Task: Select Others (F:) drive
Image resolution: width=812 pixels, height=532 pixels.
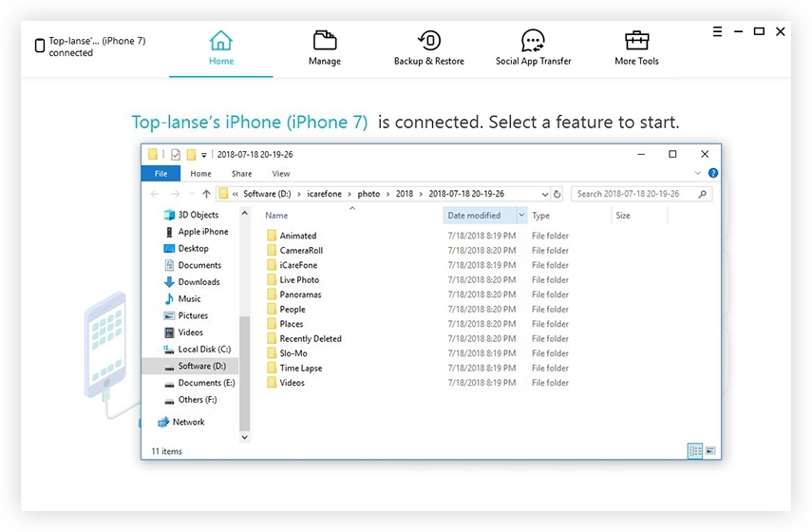Action: click(190, 400)
